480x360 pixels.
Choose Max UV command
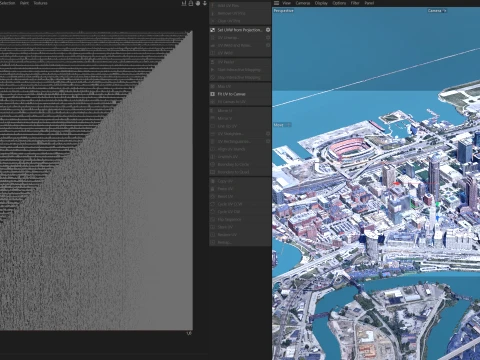click(240, 86)
